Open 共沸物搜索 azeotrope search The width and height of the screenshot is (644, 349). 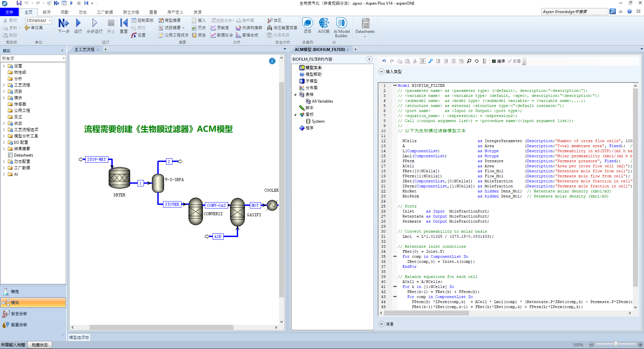coord(249,28)
